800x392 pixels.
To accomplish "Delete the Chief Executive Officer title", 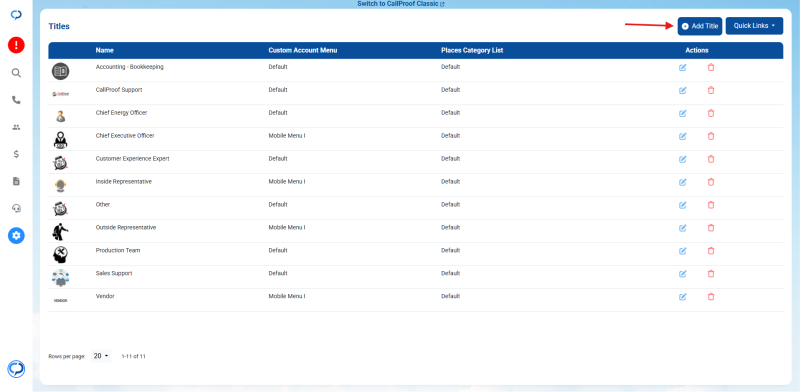I will pyautogui.click(x=711, y=136).
